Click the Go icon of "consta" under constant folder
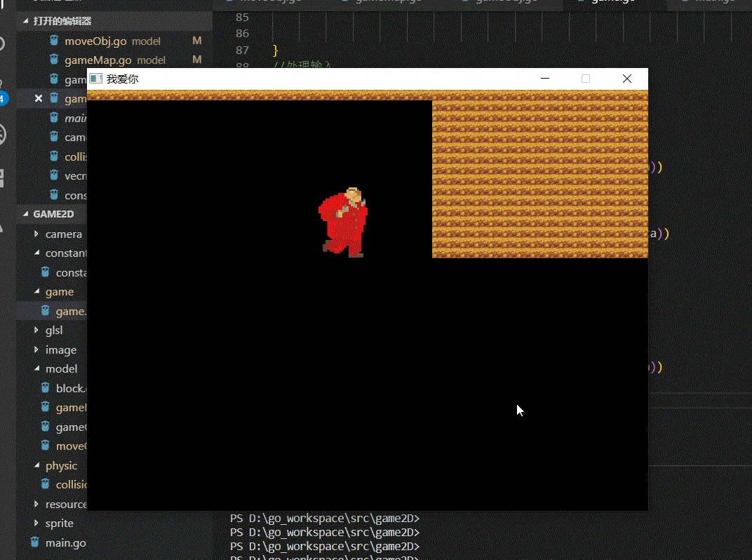752x560 pixels. click(x=45, y=272)
